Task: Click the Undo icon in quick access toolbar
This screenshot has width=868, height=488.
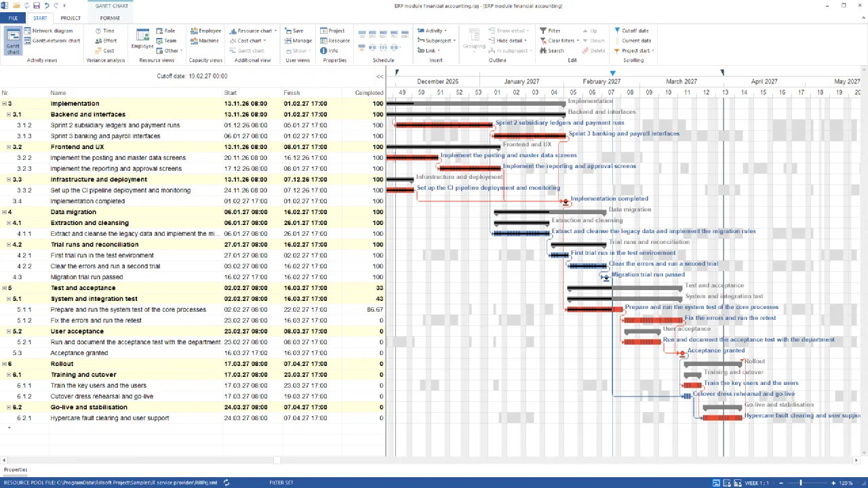Action: (x=46, y=5)
